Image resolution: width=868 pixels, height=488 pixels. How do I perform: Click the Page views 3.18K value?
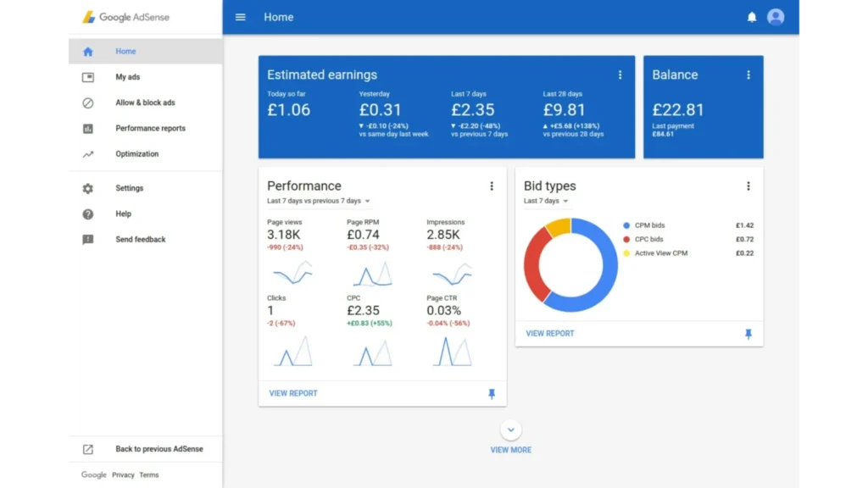tap(283, 235)
